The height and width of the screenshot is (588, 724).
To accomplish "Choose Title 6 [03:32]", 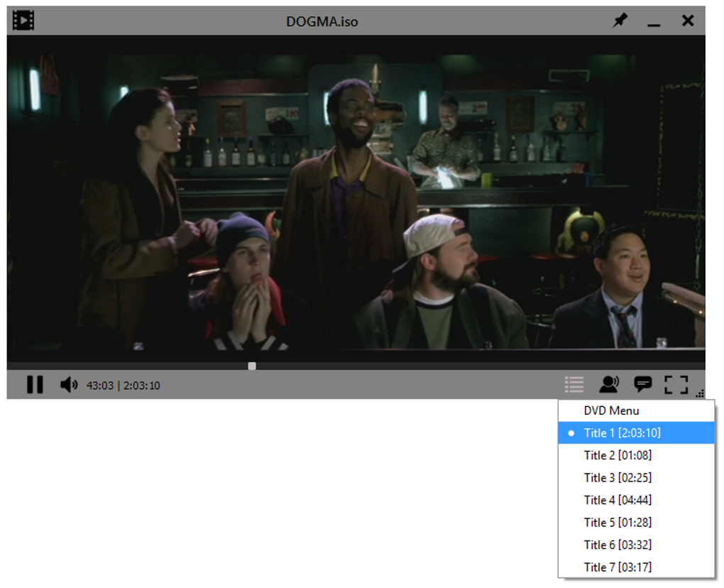I will [x=636, y=545].
